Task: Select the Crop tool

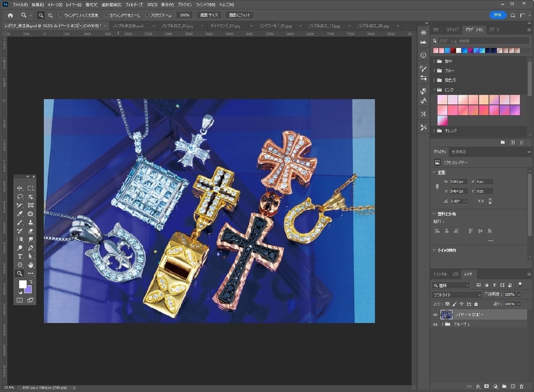Action: (x=20, y=205)
